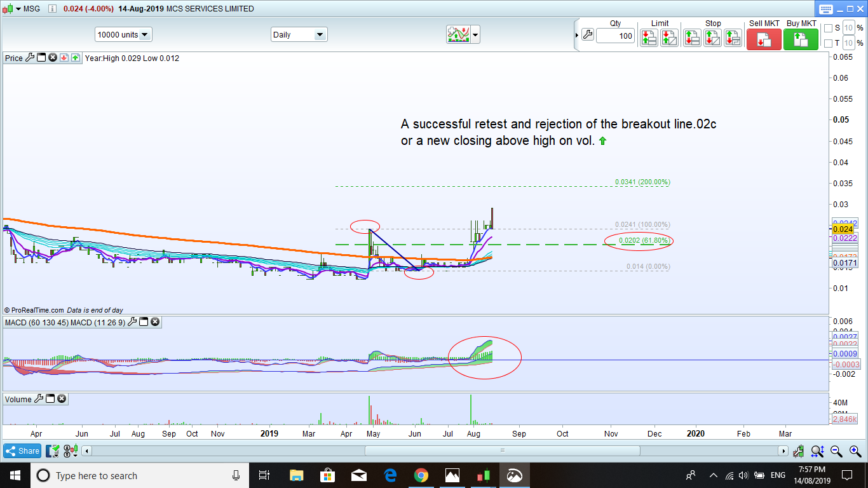This screenshot has width=868, height=488.
Task: Click the 0.0341 (200.00%) Fibonacci label
Action: pos(642,182)
